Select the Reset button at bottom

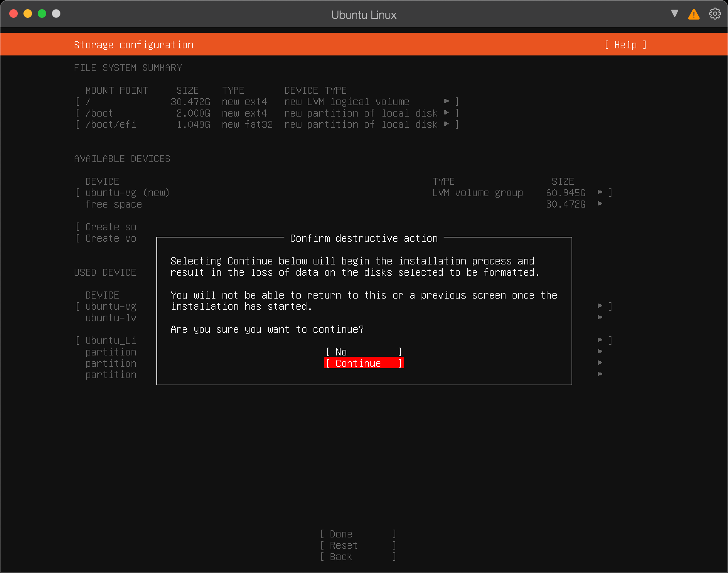point(358,545)
